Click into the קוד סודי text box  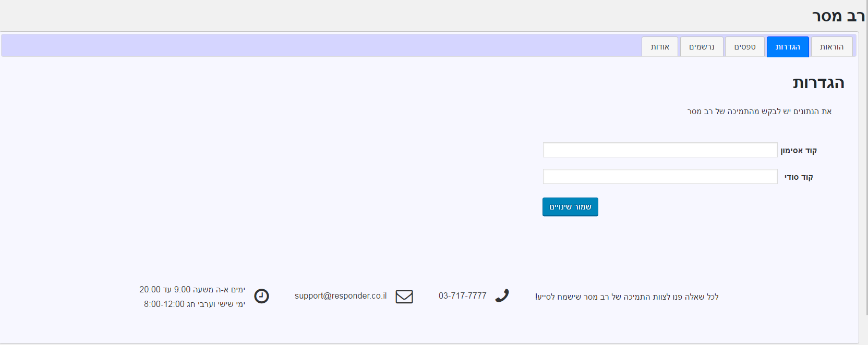click(660, 177)
